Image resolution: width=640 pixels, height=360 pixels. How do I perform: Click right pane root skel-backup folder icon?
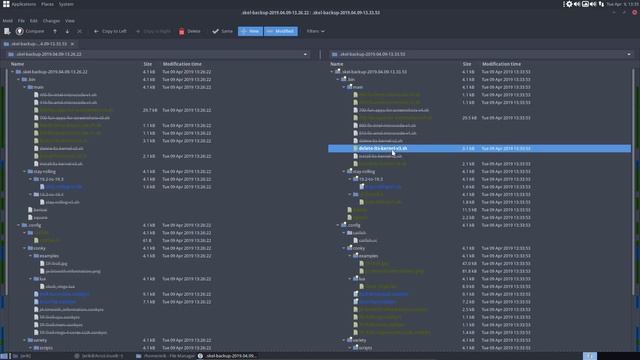pos(338,72)
